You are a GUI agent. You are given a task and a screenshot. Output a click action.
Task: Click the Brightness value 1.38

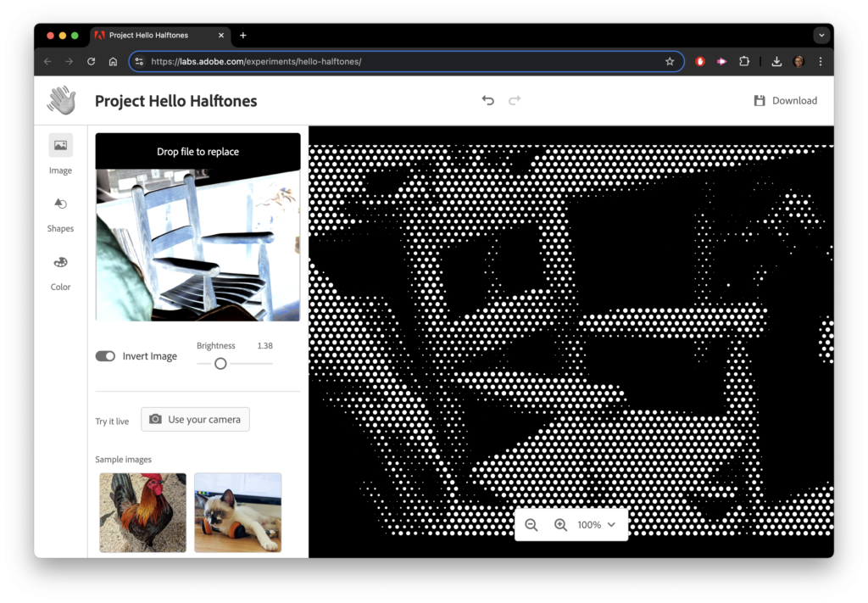pos(264,345)
